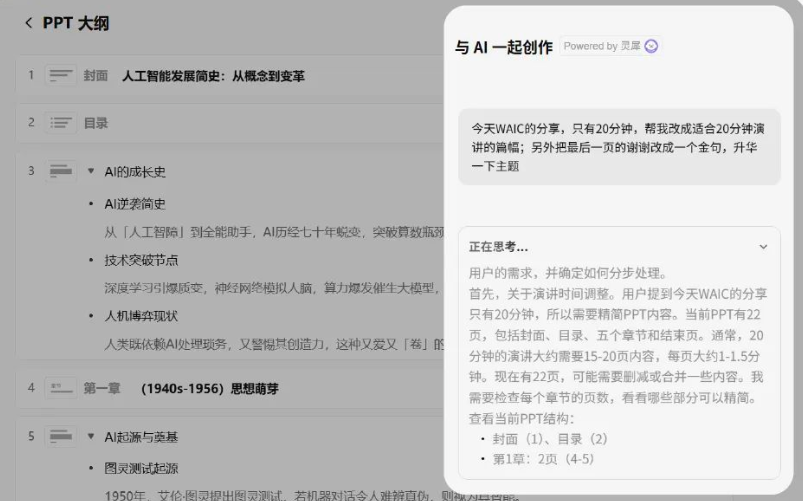
Task: Click the AI逆袭简史 bullet heading
Action: 135,204
